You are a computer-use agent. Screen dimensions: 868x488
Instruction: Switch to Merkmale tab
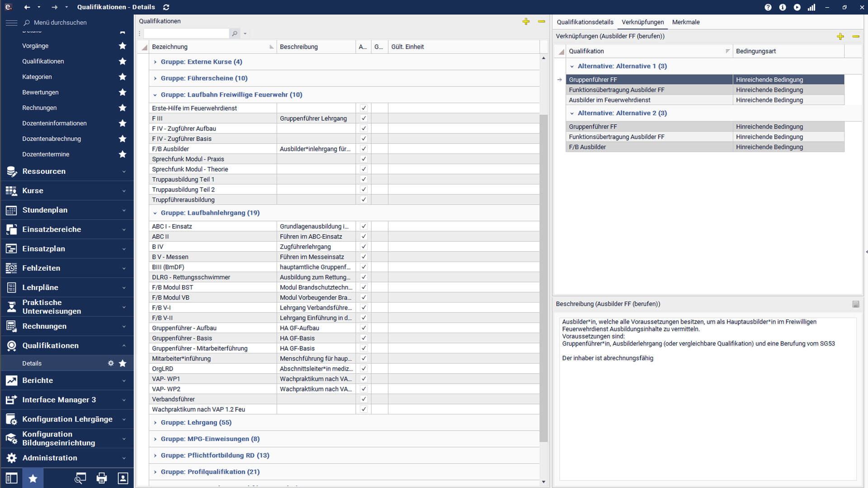(x=686, y=22)
